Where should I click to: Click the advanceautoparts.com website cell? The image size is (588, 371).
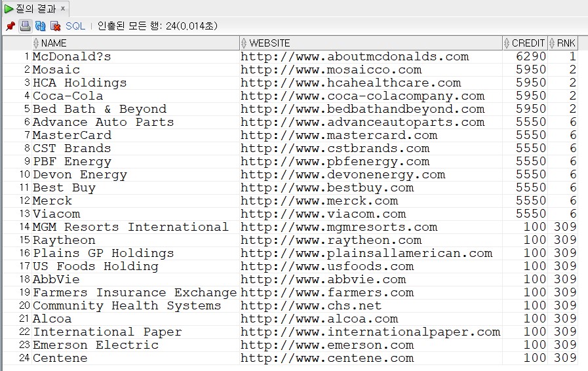tap(371, 123)
